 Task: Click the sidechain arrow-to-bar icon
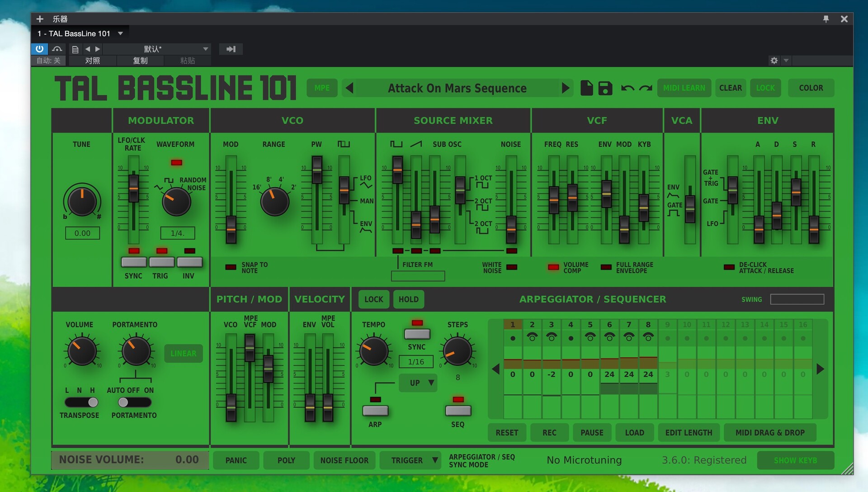click(231, 49)
